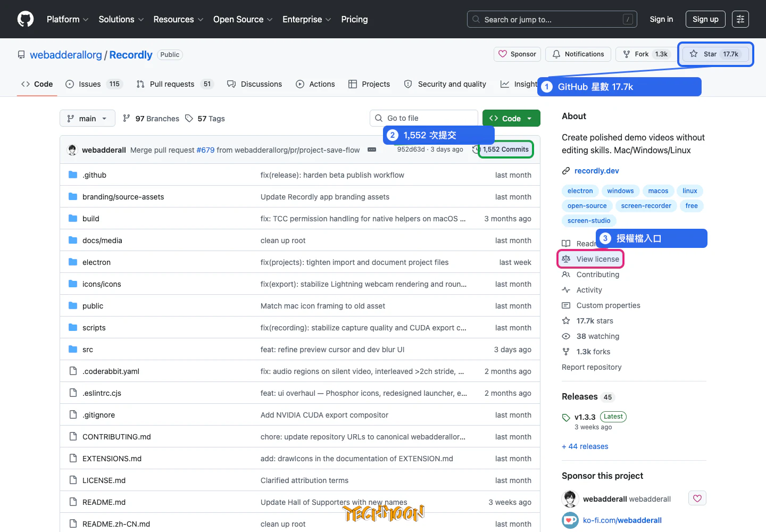Click the electron topic tag
Screen dimensions: 766x532
[x=580, y=191]
